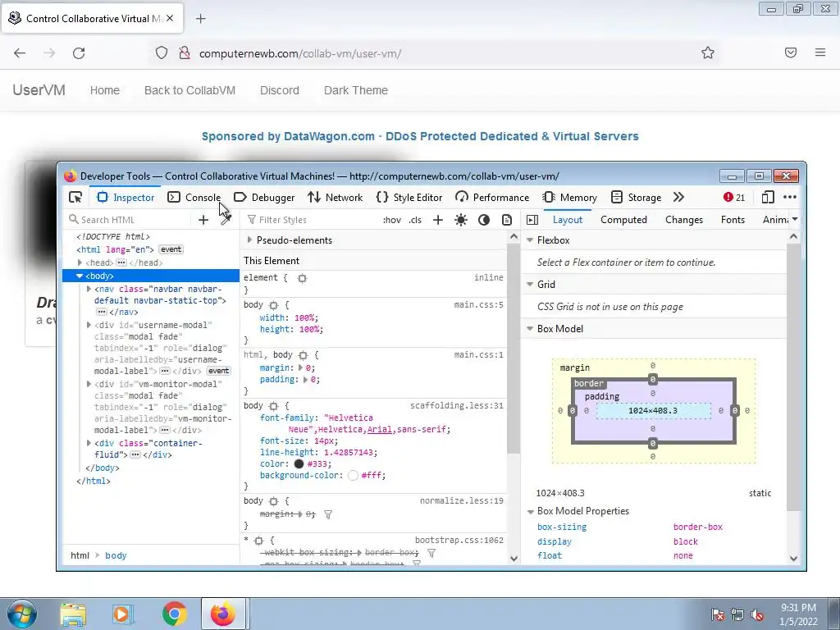This screenshot has width=840, height=630.
Task: Click selector highlighter for body main.css:5
Action: pos(274,305)
